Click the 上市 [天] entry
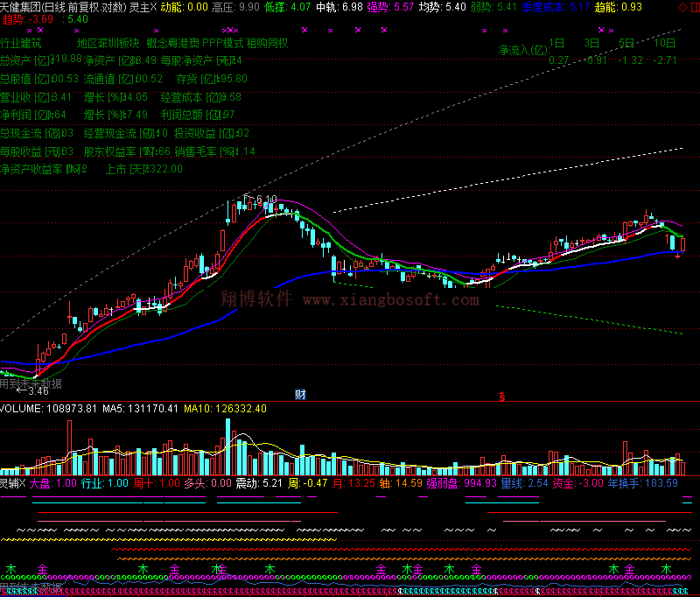The image size is (700, 597). (x=144, y=169)
